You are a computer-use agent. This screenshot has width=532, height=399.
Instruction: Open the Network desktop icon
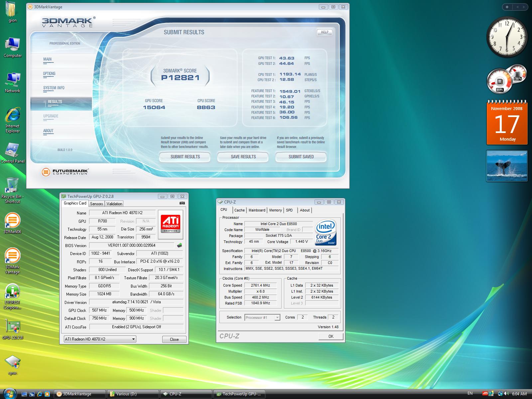pos(13,82)
